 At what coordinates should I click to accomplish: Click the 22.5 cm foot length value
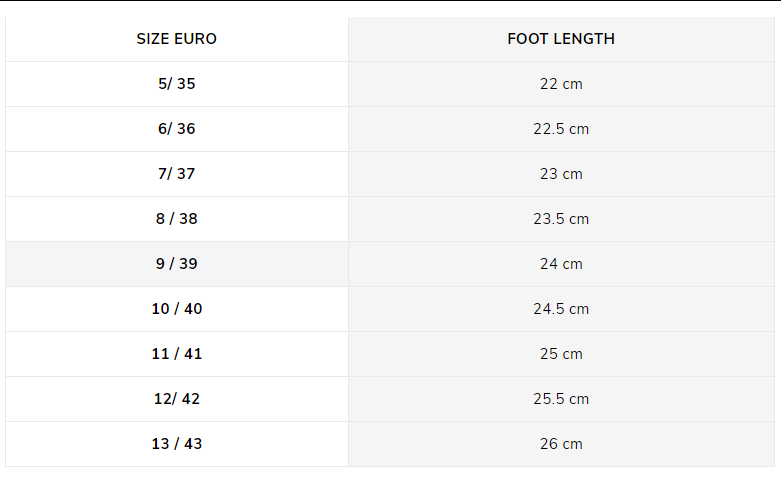click(561, 129)
